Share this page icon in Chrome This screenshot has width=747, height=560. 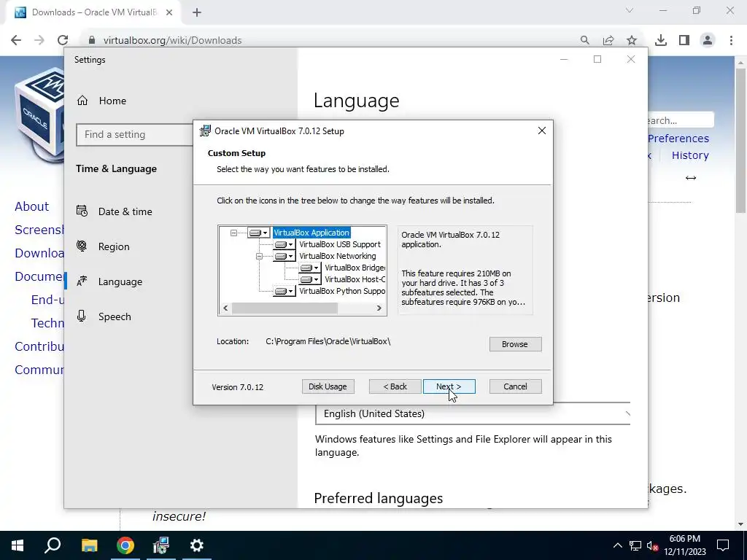tap(608, 41)
